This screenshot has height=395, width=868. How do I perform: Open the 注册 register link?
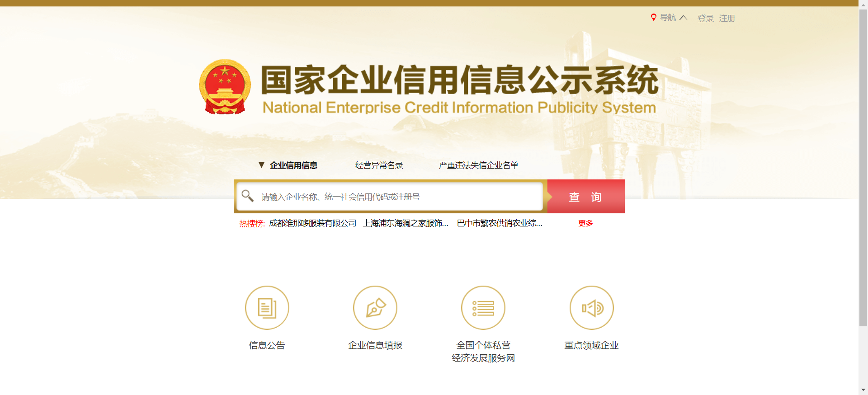pyautogui.click(x=727, y=19)
